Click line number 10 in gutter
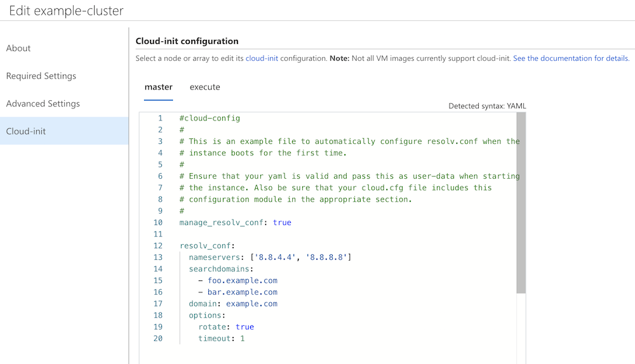Screen dimensions: 635x364 158,223
